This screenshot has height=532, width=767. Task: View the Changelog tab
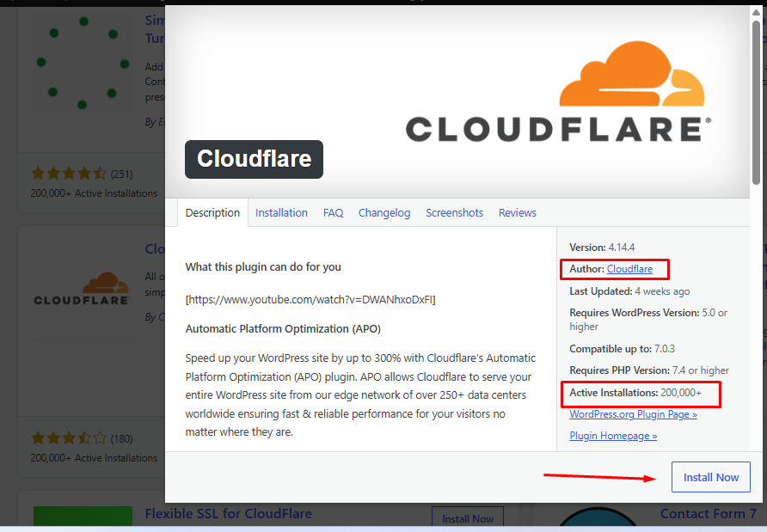coord(384,212)
